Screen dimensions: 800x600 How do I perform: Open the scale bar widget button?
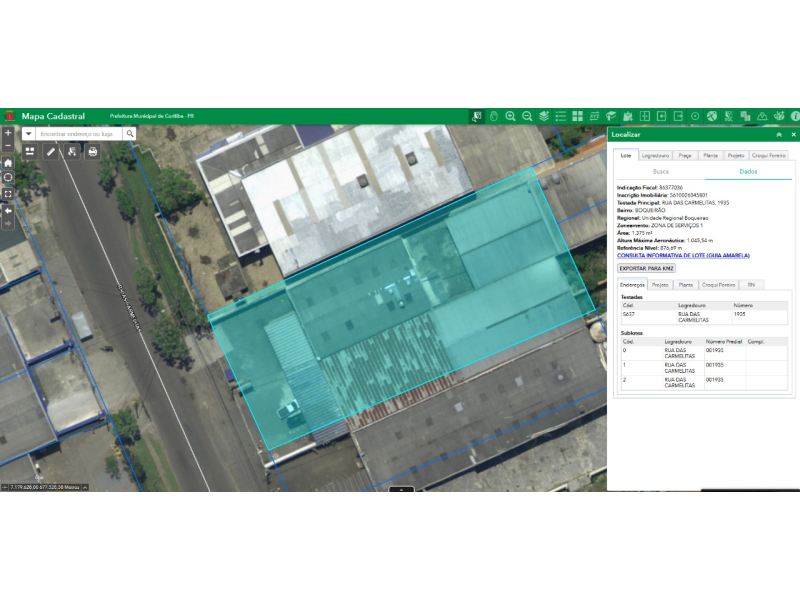tap(30, 152)
